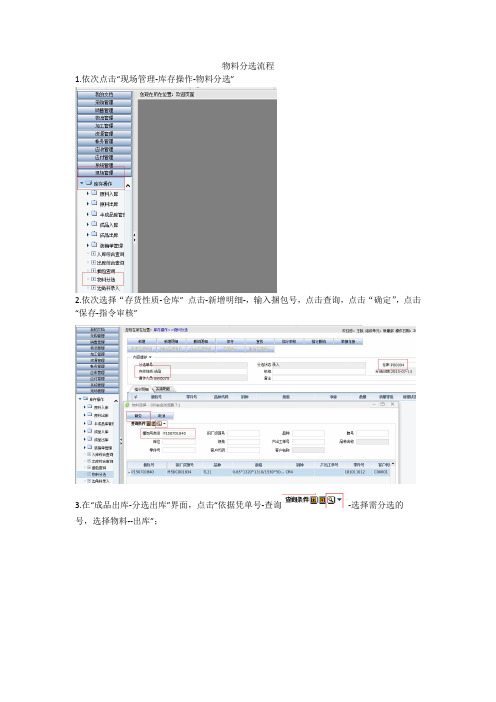Click 品种 input field in dialog
The height and width of the screenshot is (702, 496).
tap(308, 433)
